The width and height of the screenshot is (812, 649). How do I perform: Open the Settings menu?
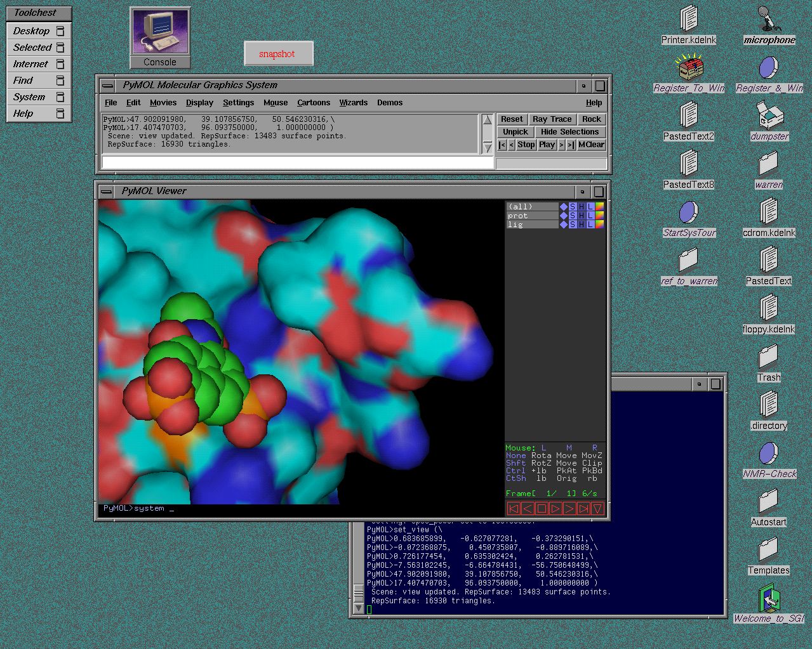[238, 103]
